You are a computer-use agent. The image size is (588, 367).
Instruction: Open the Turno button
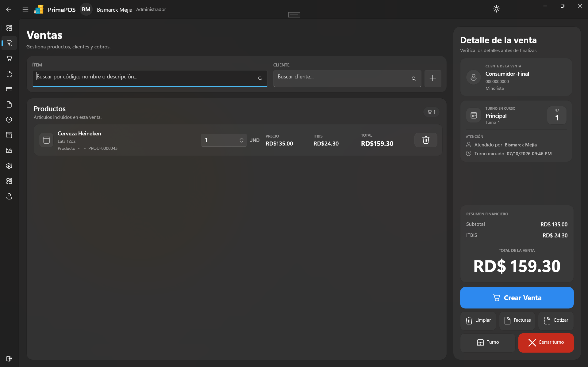coord(488,342)
